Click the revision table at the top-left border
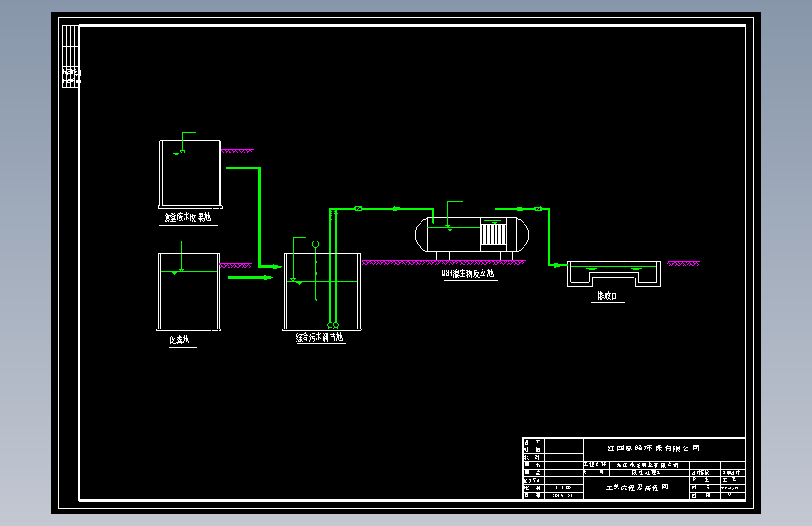Screen dimensions: 812x526 (70, 56)
